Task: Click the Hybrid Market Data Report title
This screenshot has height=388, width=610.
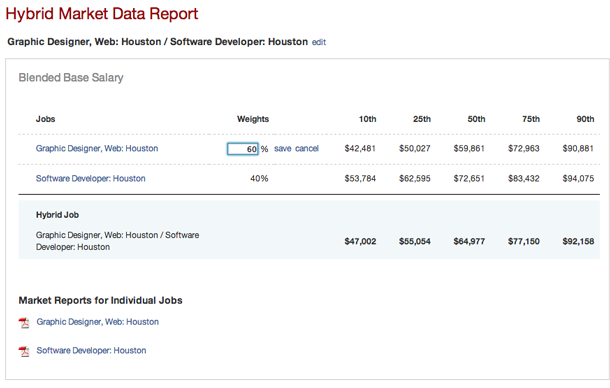Action: click(102, 14)
